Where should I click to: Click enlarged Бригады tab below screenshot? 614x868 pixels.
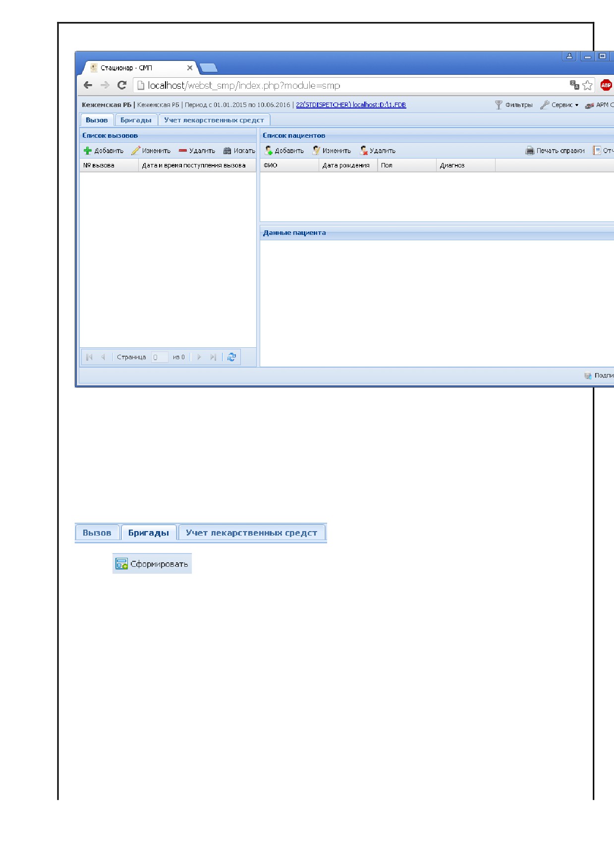149,533
